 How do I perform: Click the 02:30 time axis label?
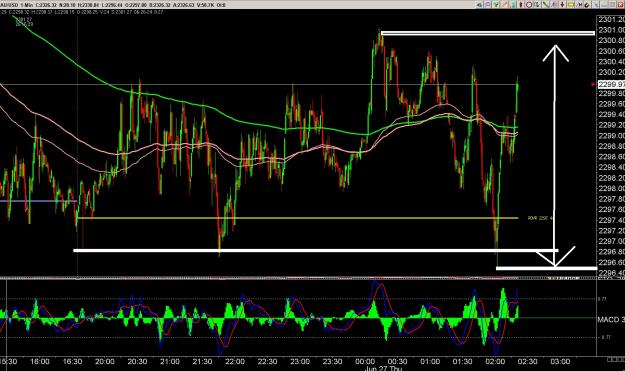click(527, 361)
